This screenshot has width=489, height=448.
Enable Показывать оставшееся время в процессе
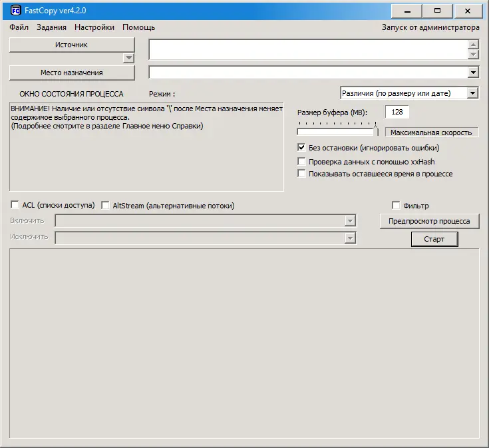click(301, 174)
